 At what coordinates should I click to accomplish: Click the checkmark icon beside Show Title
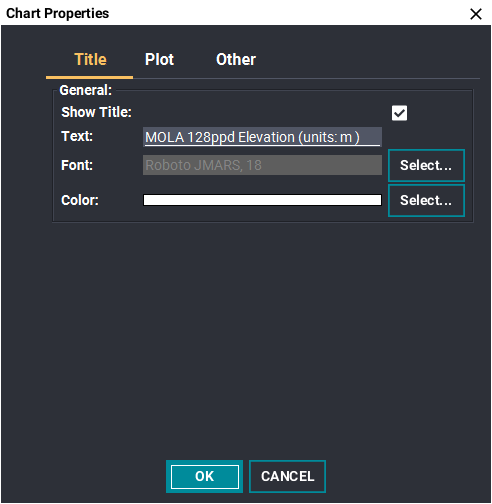pos(399,113)
